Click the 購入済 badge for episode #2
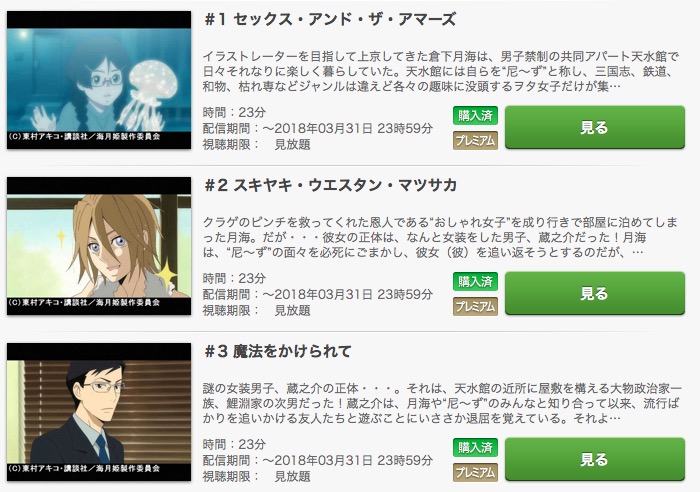This screenshot has height=492, width=700. coord(475,282)
